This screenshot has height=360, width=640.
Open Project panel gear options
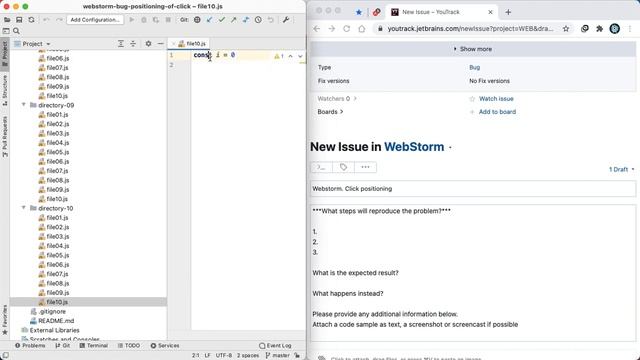tap(148, 44)
